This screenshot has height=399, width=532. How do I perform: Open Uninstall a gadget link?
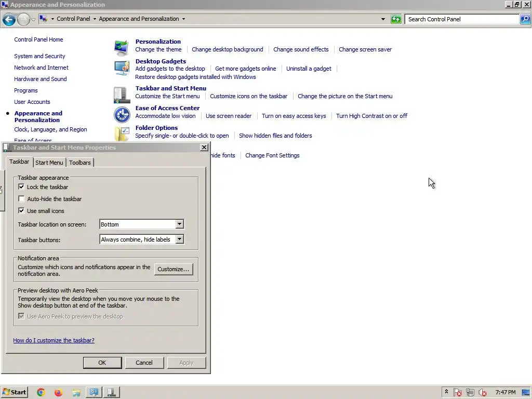coord(309,69)
